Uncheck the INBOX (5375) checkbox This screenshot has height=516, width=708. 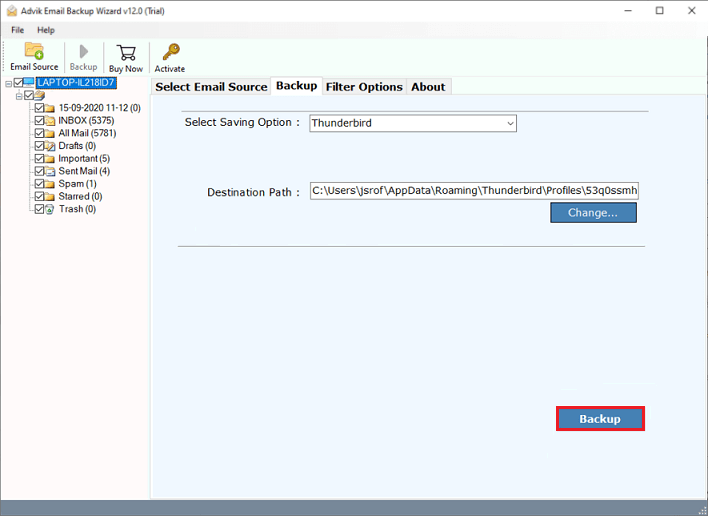click(x=39, y=121)
